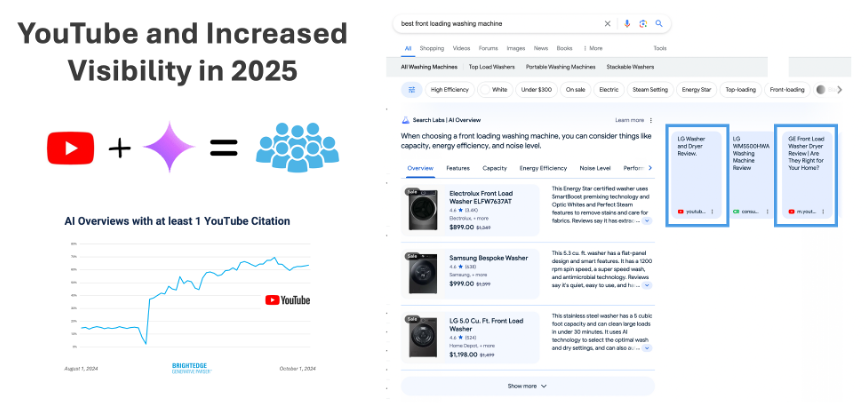
Task: Open the More search categories dropdown
Action: pyautogui.click(x=594, y=48)
